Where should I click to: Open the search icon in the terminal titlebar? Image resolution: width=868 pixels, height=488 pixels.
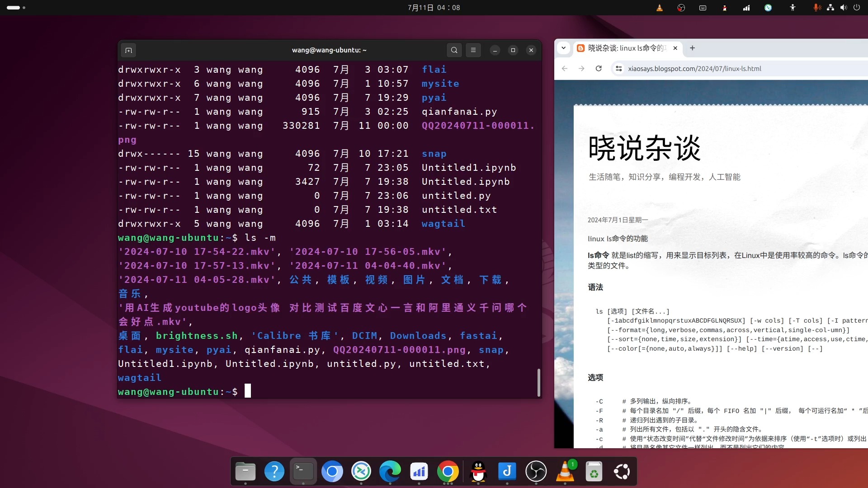pyautogui.click(x=454, y=50)
